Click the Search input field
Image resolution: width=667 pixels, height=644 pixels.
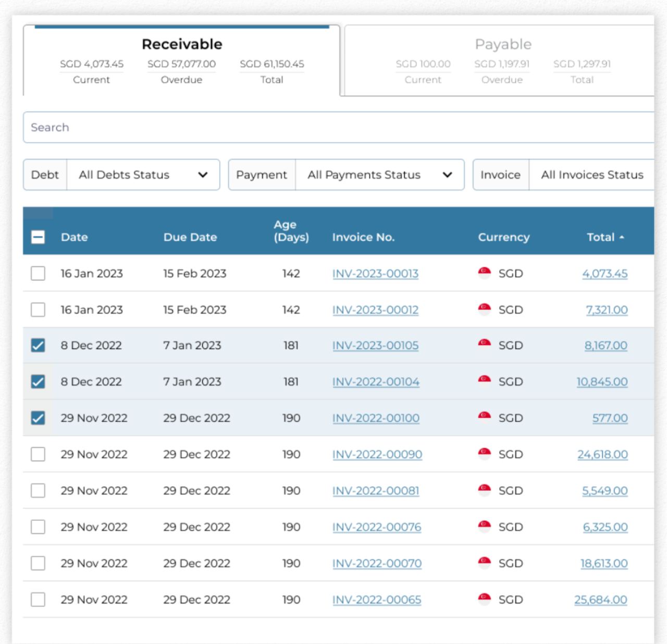click(339, 127)
